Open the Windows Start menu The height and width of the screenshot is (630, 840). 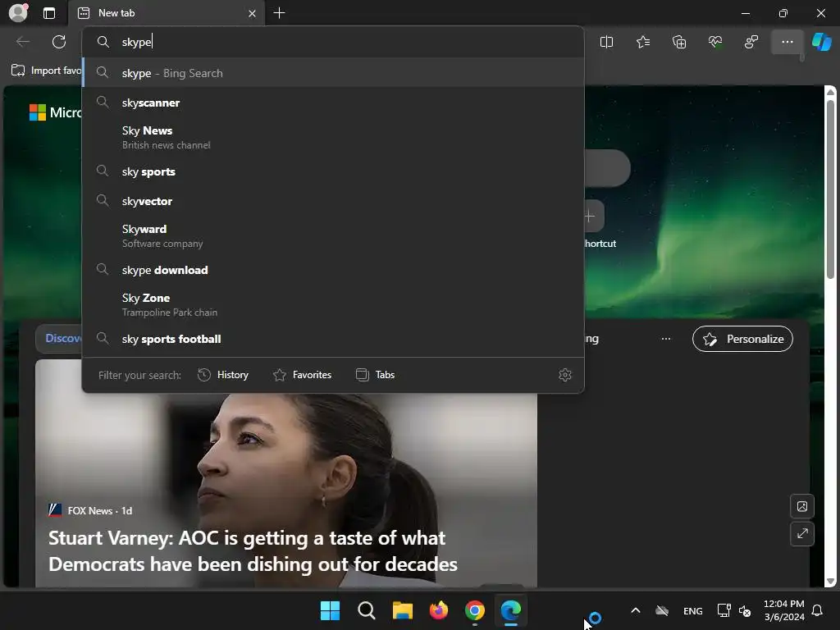[x=330, y=610]
